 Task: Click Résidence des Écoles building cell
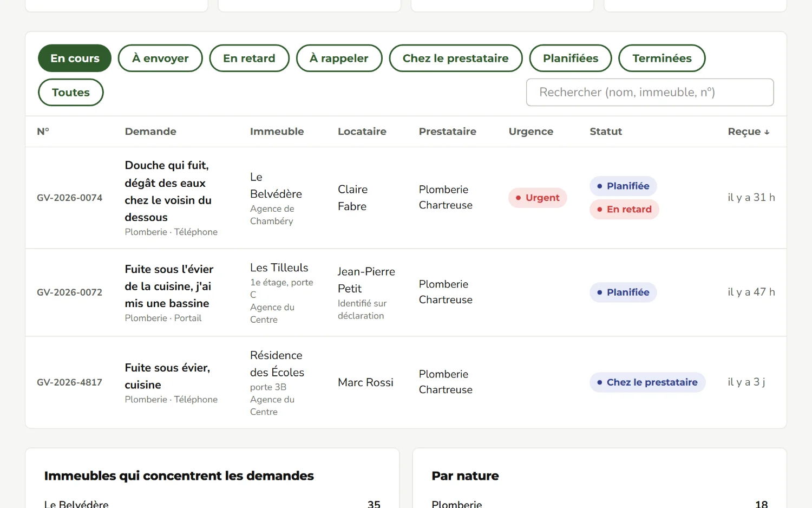(x=277, y=364)
